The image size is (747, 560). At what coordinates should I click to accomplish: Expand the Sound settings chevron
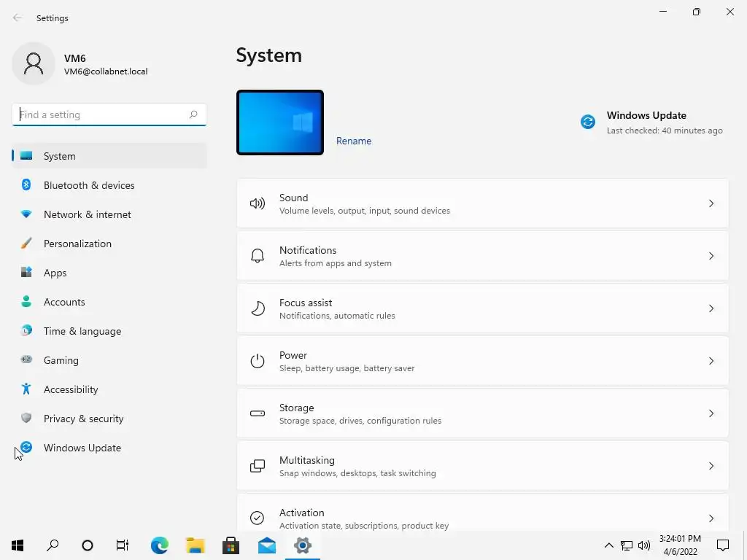pyautogui.click(x=711, y=204)
